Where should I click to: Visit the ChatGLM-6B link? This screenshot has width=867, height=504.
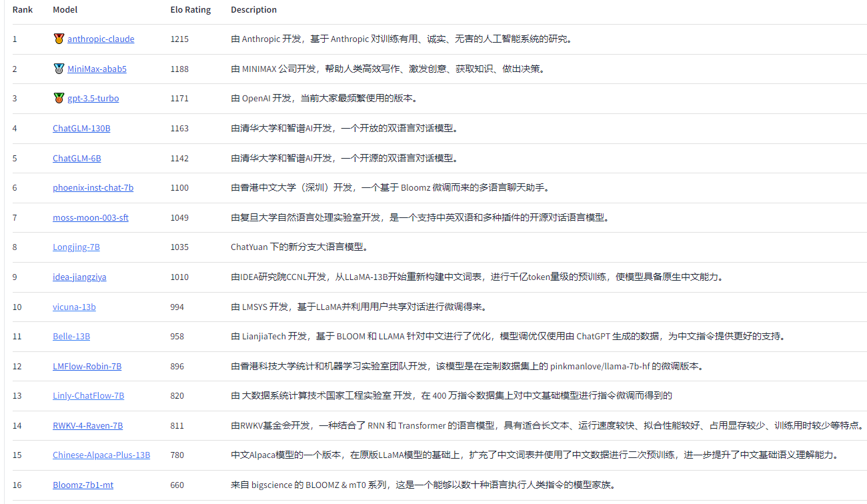click(77, 158)
